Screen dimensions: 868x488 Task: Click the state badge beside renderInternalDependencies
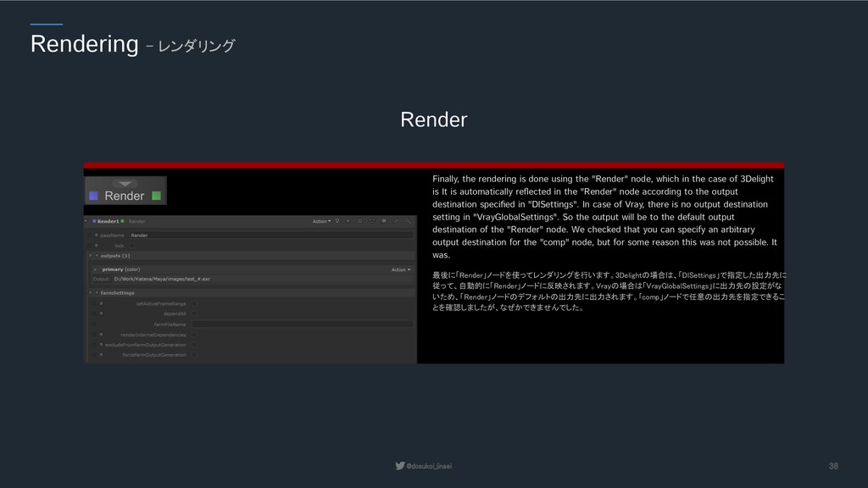tap(102, 335)
